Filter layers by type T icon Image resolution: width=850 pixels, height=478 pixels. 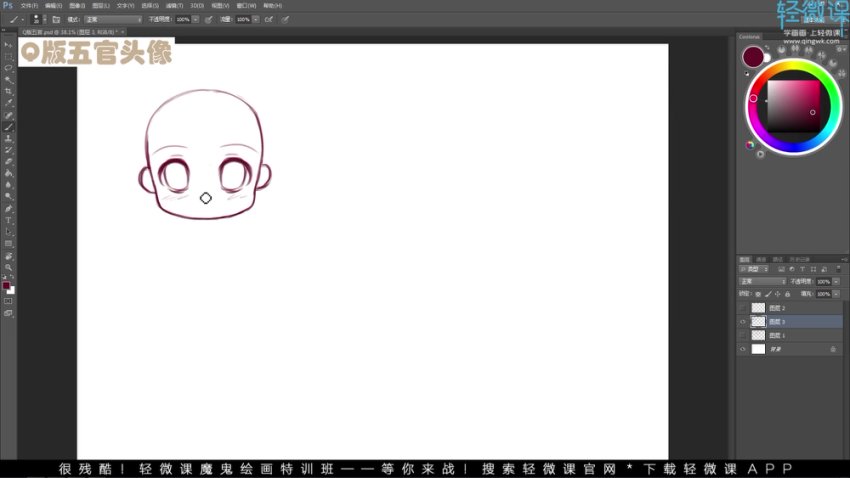802,269
